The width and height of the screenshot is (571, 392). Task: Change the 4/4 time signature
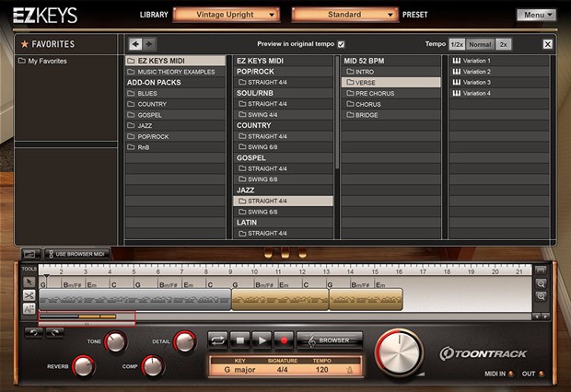[x=282, y=370]
